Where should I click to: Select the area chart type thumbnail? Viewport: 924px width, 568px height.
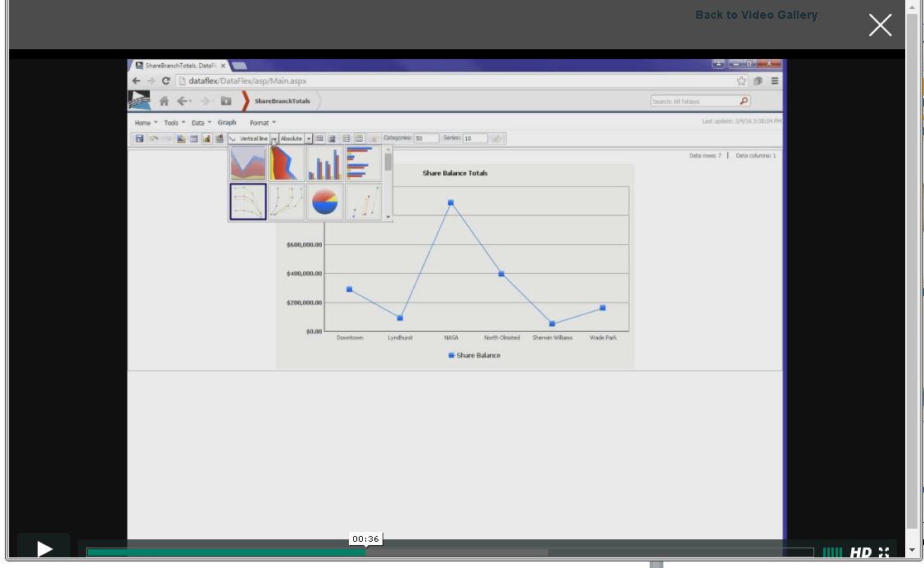[x=247, y=163]
